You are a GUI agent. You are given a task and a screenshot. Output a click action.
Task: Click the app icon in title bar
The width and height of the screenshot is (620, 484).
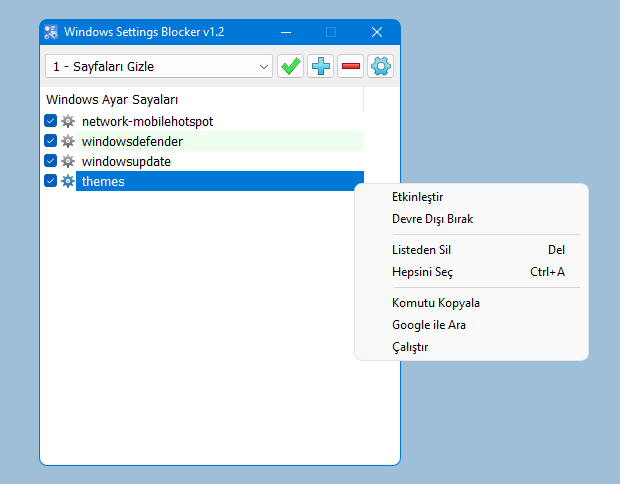coord(51,32)
